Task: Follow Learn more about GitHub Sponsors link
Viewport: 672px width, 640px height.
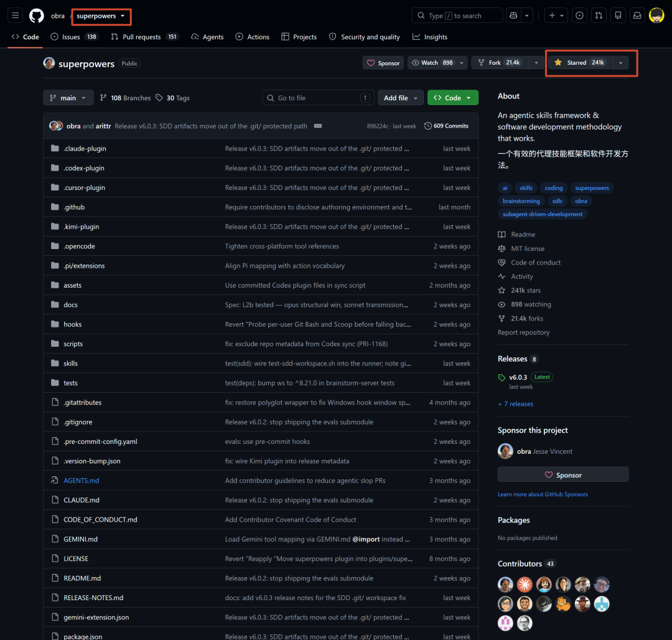Action: tap(543, 494)
